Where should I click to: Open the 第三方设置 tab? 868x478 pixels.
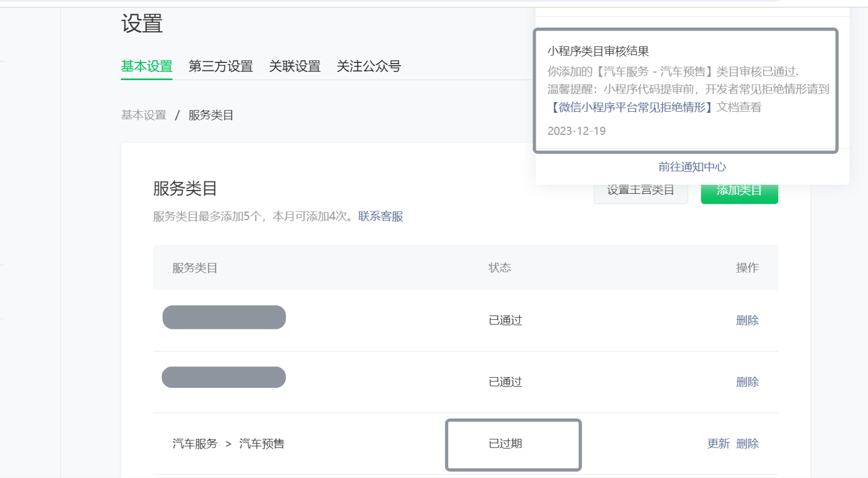coord(221,66)
